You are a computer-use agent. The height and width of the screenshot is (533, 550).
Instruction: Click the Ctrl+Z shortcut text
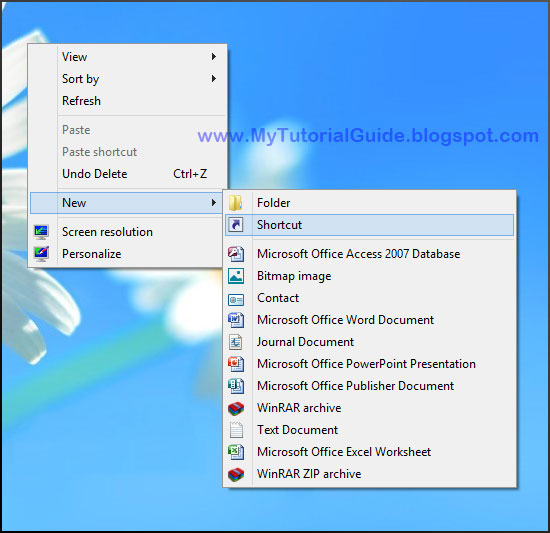[190, 174]
